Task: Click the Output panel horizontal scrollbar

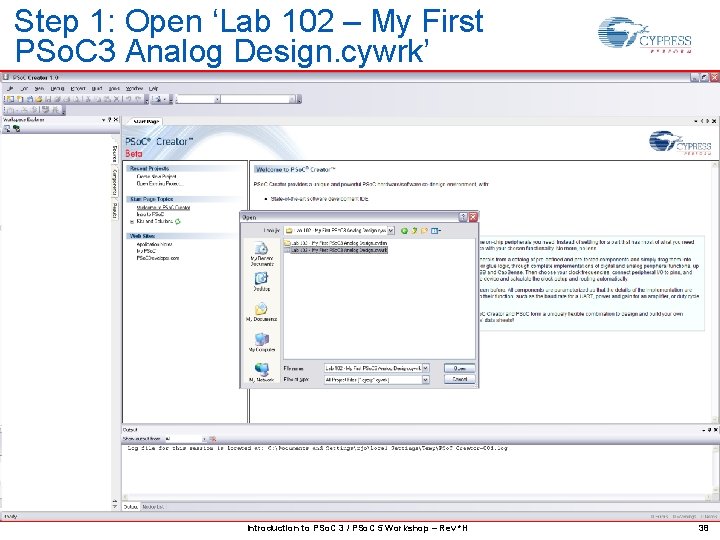Action: 417,497
